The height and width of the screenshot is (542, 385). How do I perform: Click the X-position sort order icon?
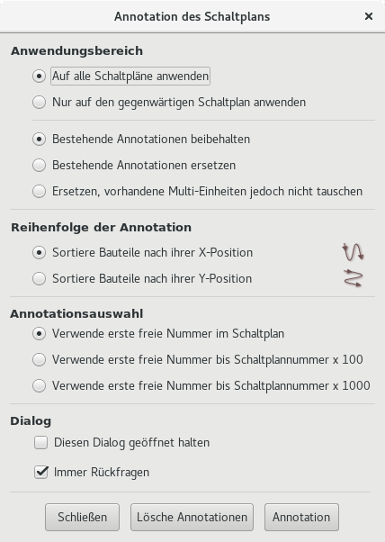click(x=353, y=252)
